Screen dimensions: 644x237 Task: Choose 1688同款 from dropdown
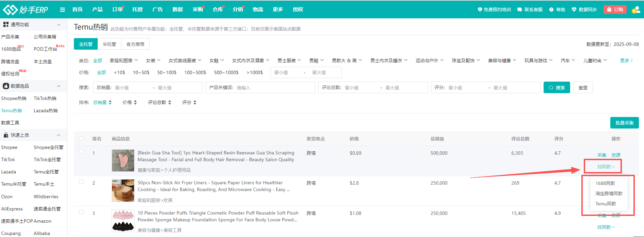[605, 183]
